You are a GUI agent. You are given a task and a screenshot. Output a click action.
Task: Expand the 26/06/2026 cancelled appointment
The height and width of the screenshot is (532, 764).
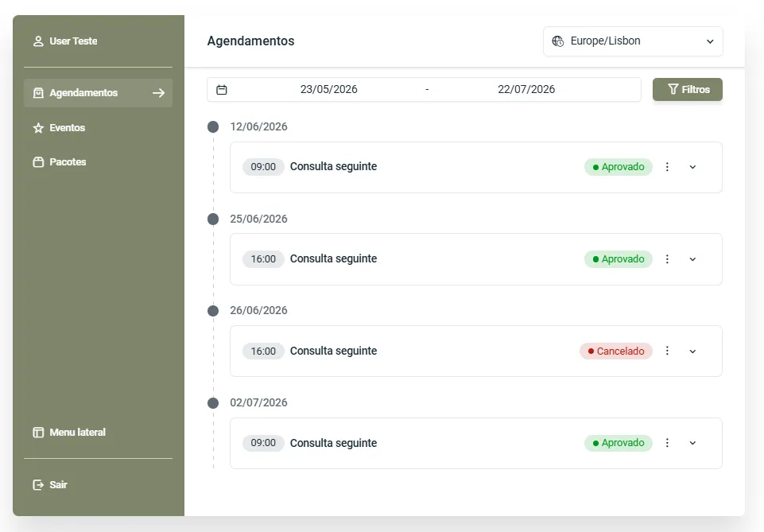692,351
